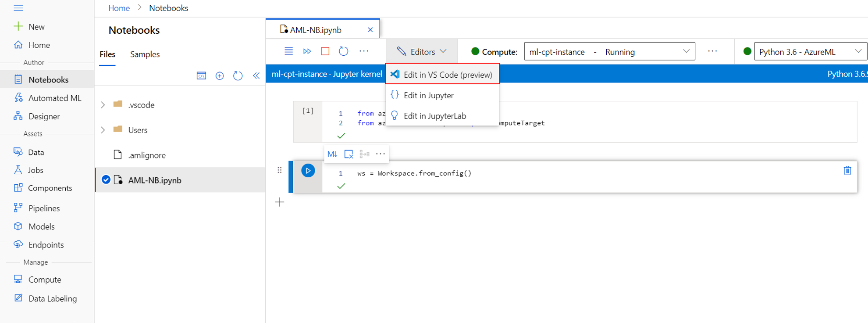Convert cell to Markdown

332,154
